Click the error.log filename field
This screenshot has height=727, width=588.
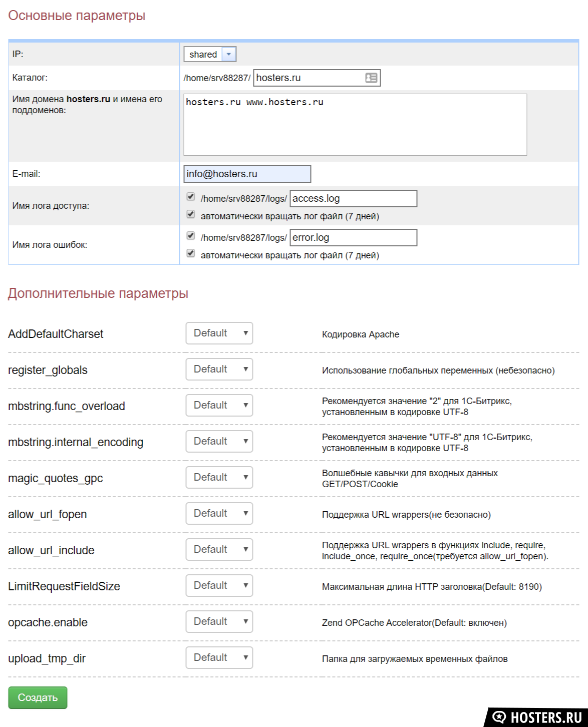click(353, 237)
